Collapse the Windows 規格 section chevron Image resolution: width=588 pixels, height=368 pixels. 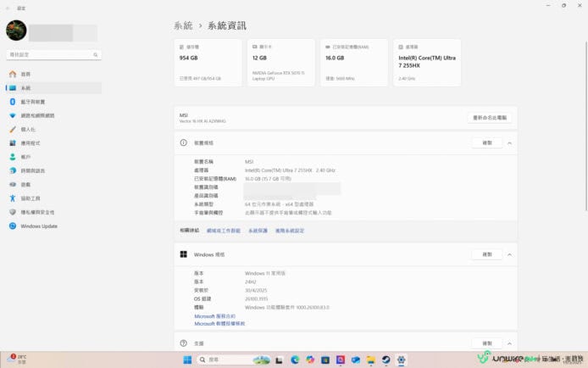click(510, 254)
